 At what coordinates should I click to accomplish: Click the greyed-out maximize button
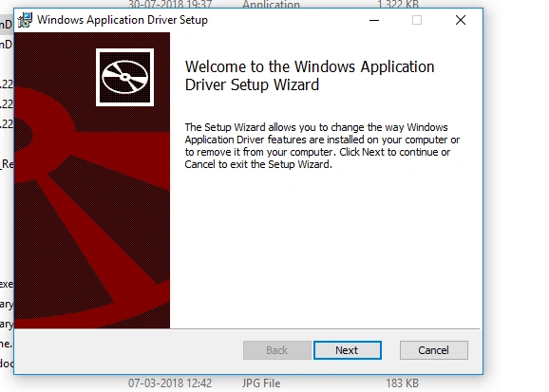(417, 20)
